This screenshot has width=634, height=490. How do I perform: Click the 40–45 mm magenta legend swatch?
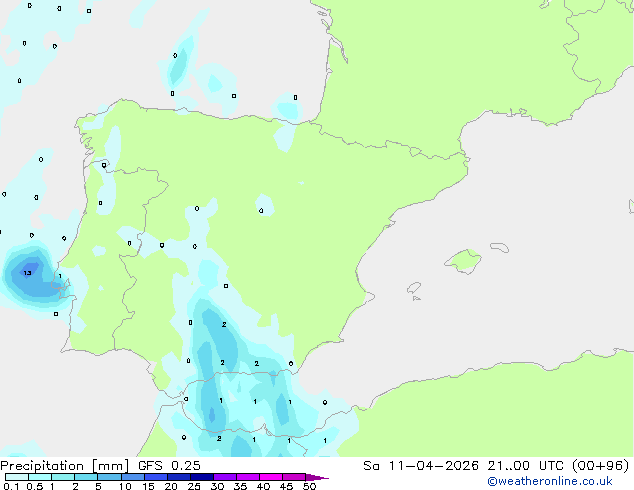click(271, 477)
